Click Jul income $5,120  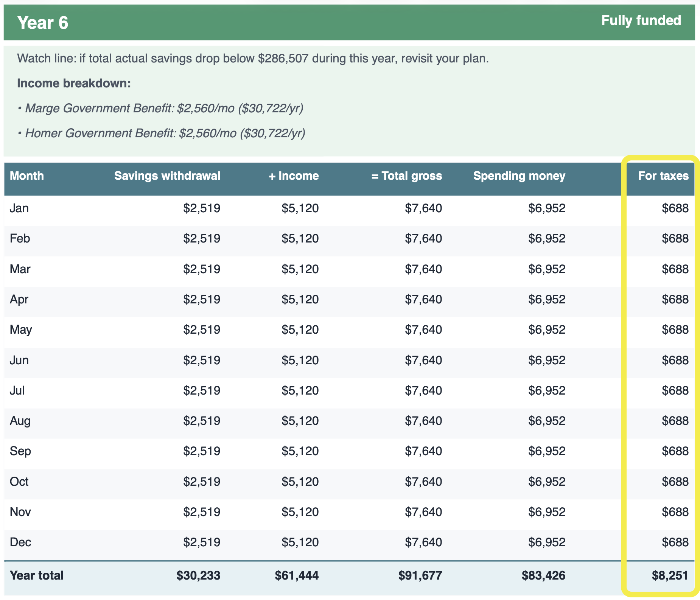(300, 390)
